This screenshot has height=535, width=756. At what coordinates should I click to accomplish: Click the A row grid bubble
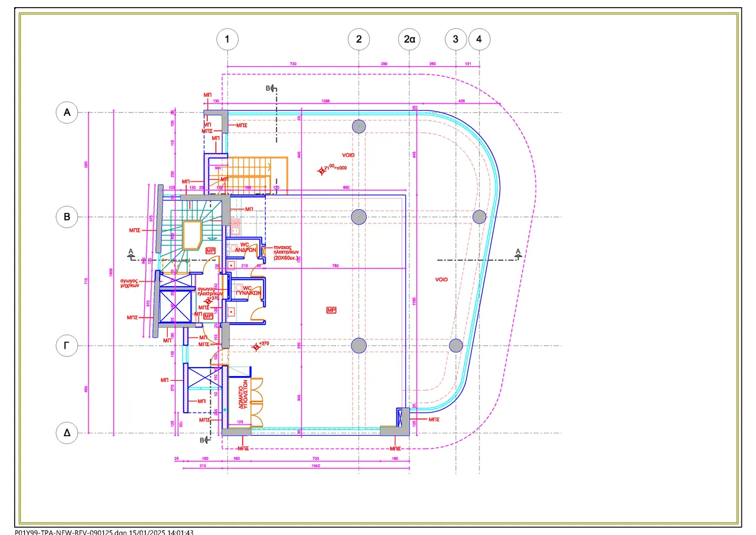pos(67,112)
